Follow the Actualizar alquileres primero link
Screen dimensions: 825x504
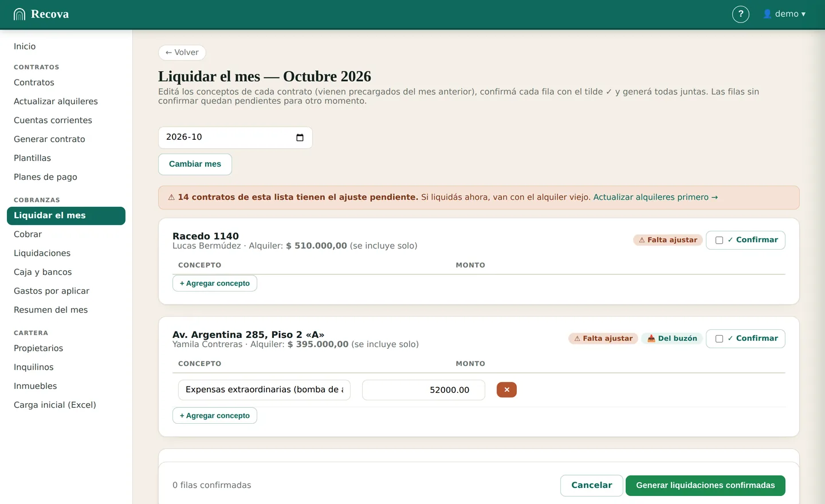click(x=655, y=198)
